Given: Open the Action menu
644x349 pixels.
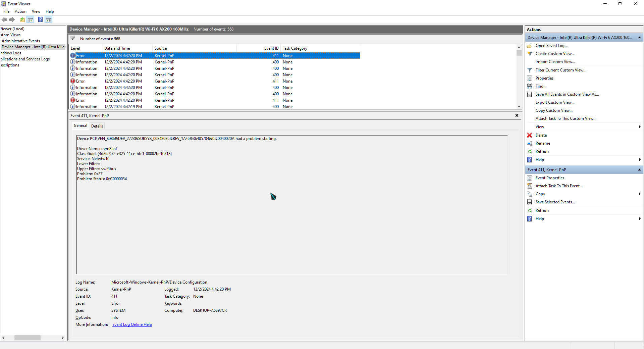Looking at the screenshot, I should point(20,11).
